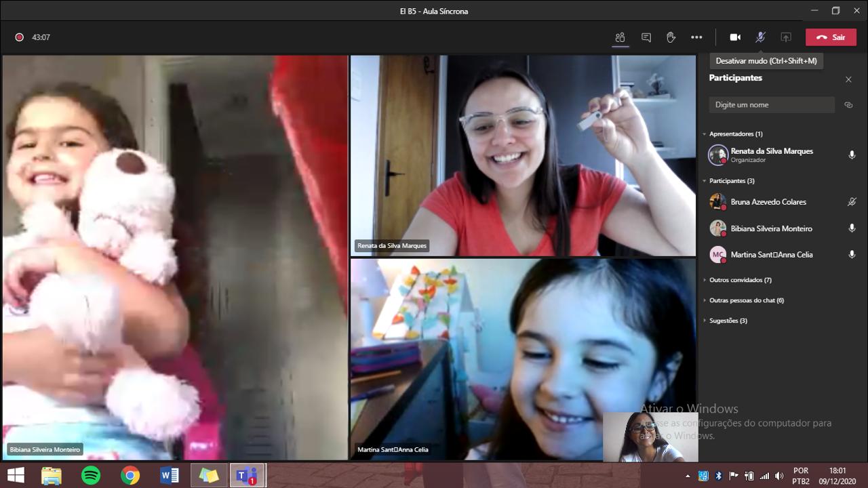The height and width of the screenshot is (488, 868).
Task: Select Martina Sant'Anna Celia's video tile
Action: click(523, 359)
